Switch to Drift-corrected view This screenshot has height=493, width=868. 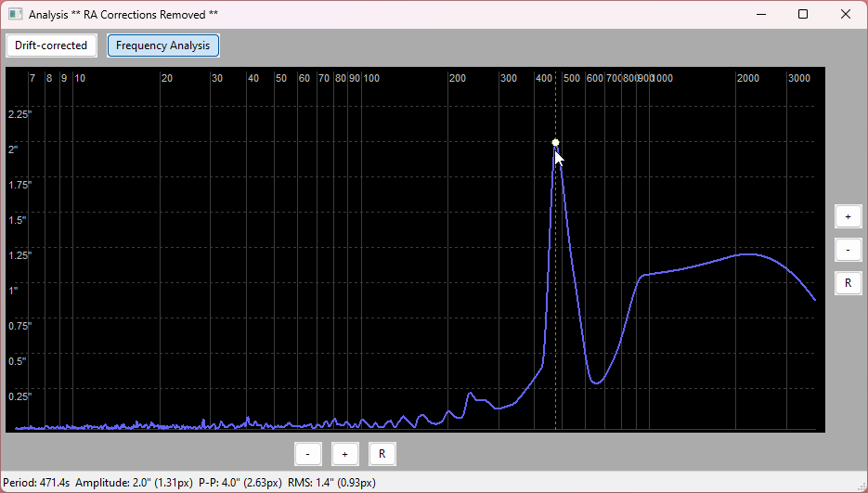click(x=51, y=45)
